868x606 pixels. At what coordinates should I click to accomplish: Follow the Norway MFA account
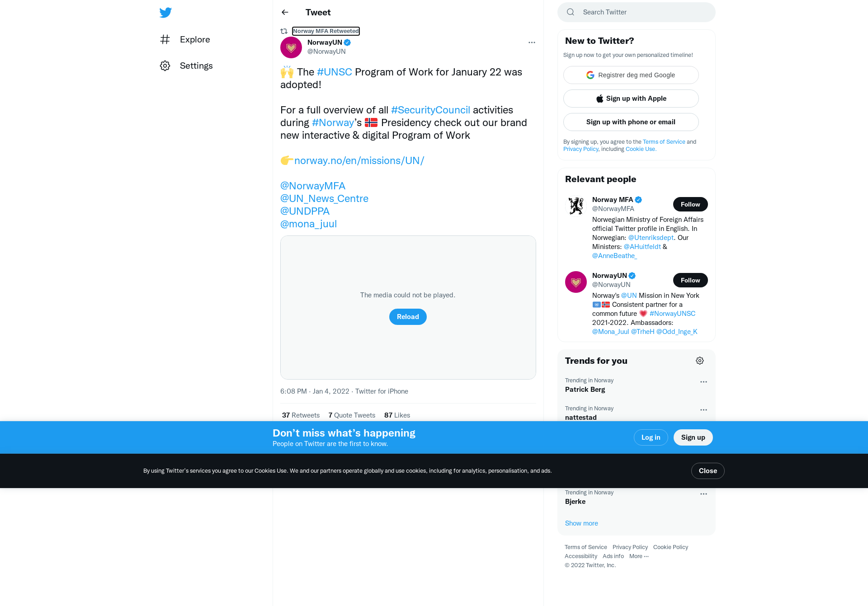(x=690, y=204)
